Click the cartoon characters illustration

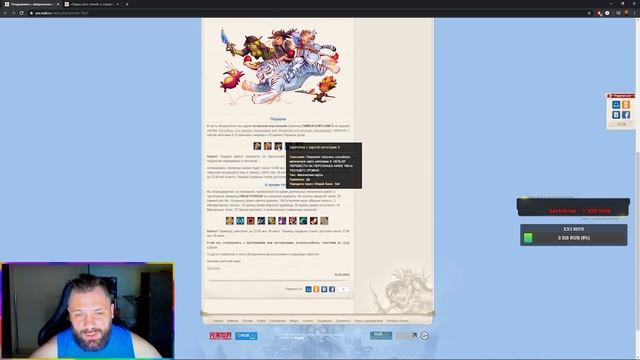click(280, 66)
